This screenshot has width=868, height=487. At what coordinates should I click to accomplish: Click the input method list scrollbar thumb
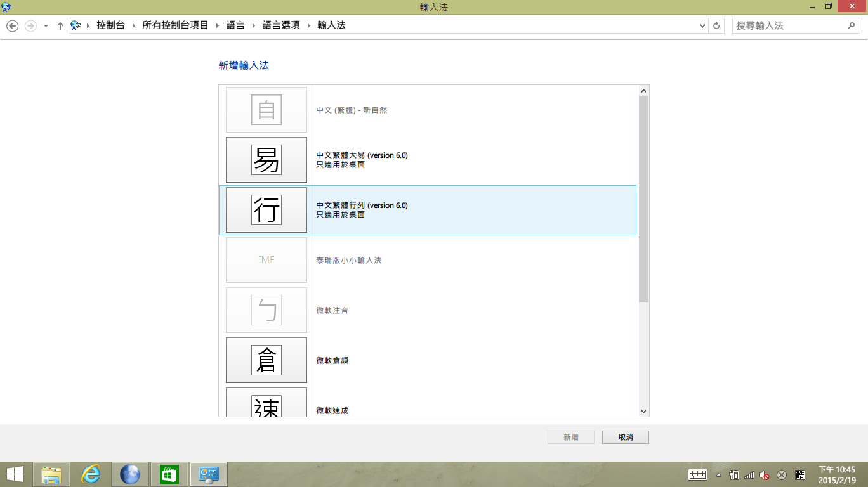coord(643,199)
